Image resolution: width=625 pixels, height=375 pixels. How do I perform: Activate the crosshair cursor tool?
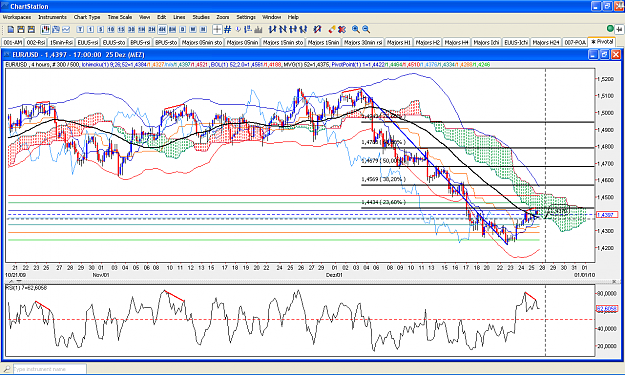(217, 29)
